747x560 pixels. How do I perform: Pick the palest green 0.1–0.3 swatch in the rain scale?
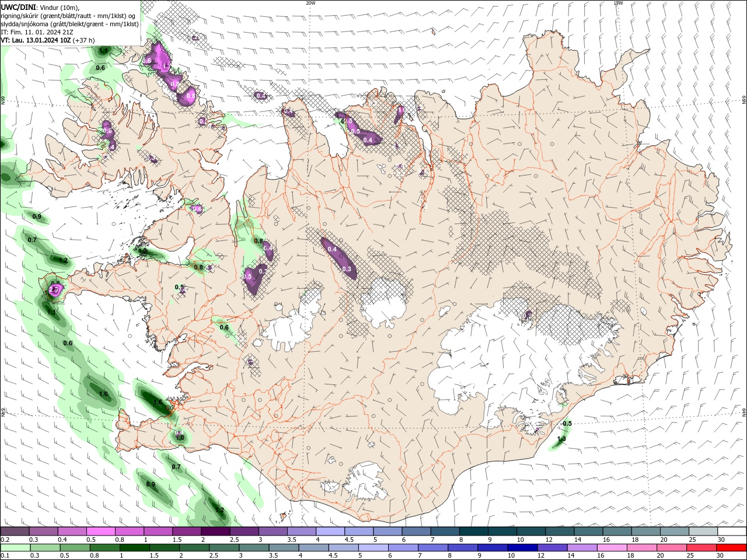coord(15,548)
